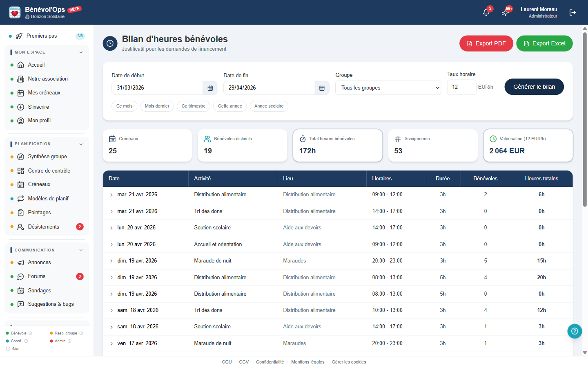Image resolution: width=588 pixels, height=368 pixels.
Task: Open the Confidentialité footer link
Action: point(270,362)
